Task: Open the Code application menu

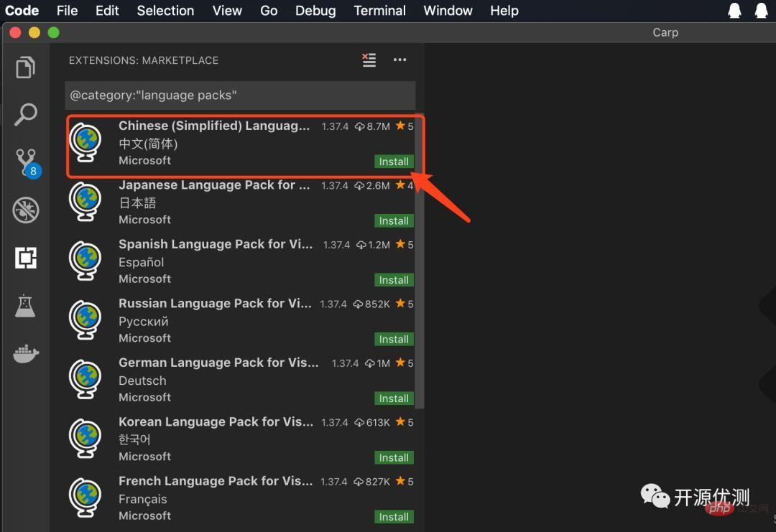Action: 22,10
